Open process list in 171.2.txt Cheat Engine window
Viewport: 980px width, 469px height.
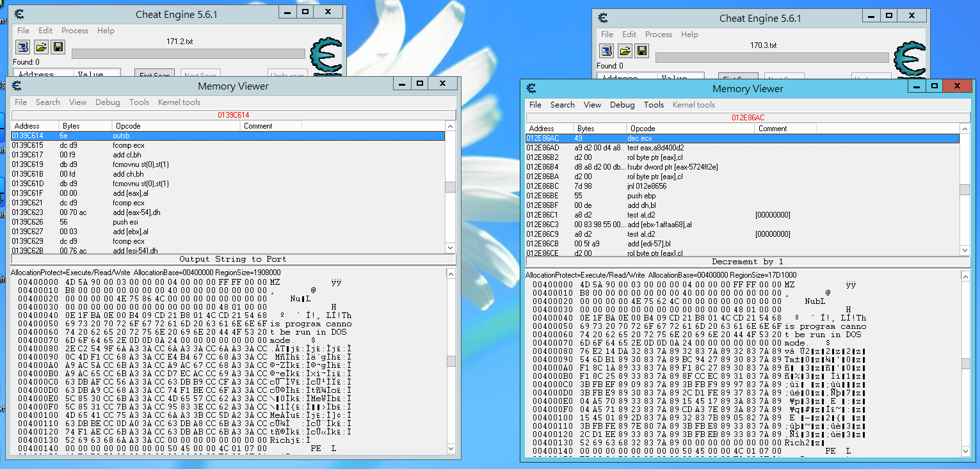[x=22, y=47]
